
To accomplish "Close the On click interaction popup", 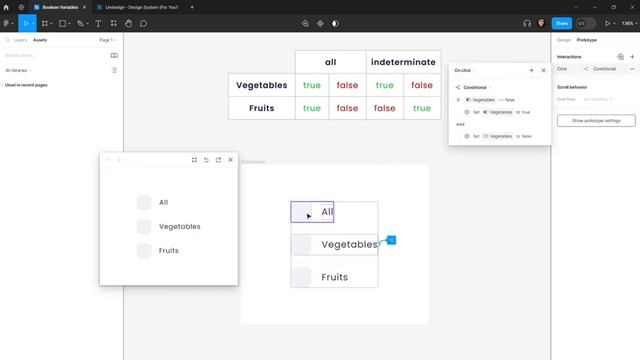I will (543, 71).
